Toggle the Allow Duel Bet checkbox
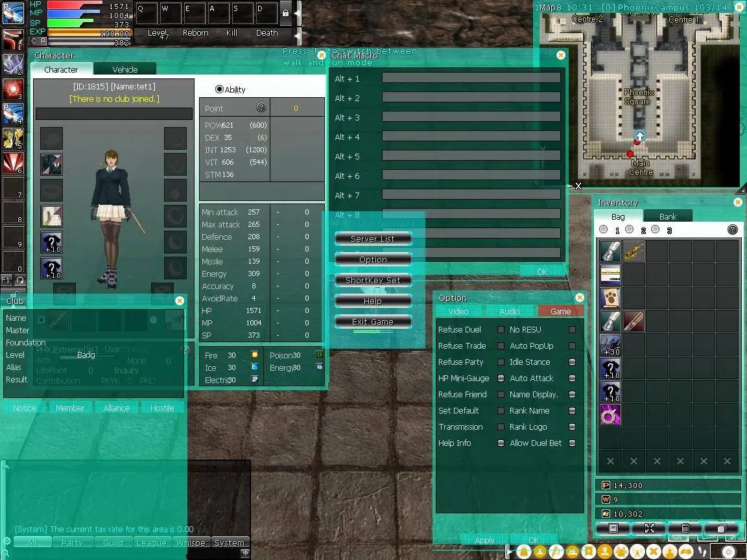The image size is (747, 560). 572,443
